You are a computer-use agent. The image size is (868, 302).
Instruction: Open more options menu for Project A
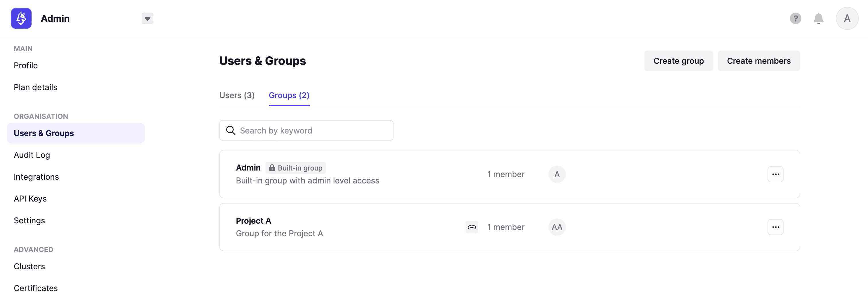776,227
